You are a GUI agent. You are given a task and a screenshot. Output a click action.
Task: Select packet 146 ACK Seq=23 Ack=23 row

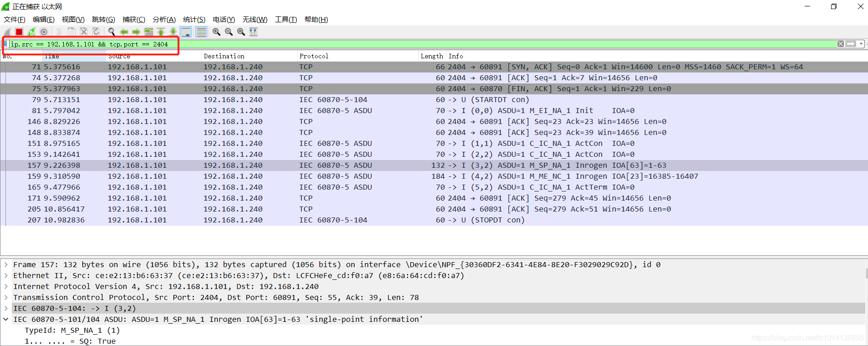click(x=434, y=121)
